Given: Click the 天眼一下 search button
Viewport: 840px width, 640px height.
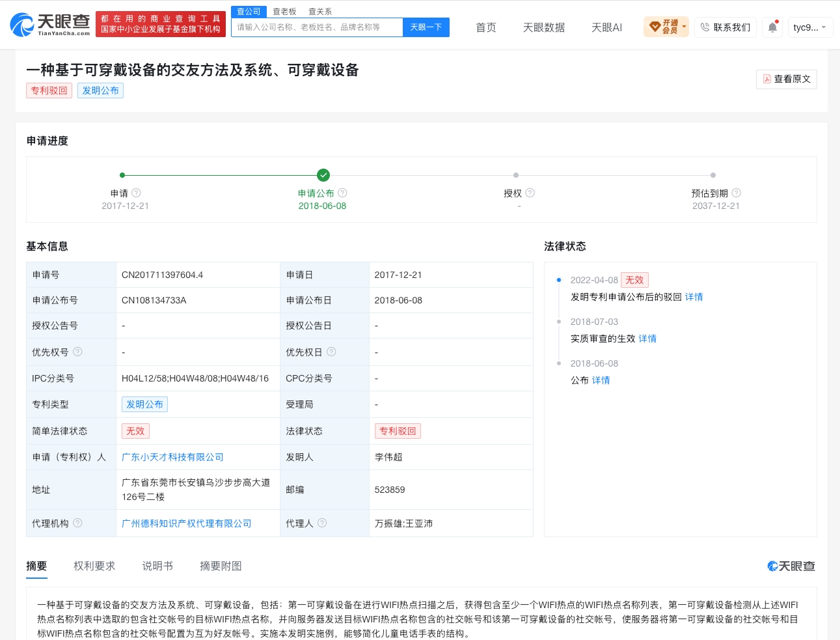Looking at the screenshot, I should pos(426,27).
